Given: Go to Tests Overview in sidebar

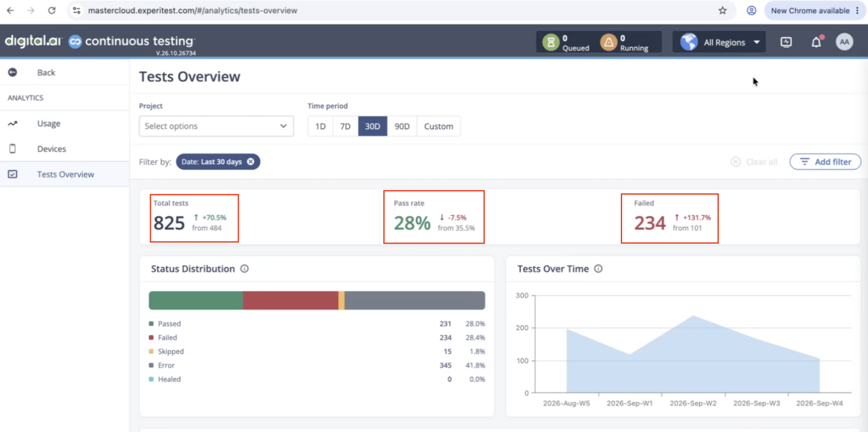Looking at the screenshot, I should (x=65, y=174).
